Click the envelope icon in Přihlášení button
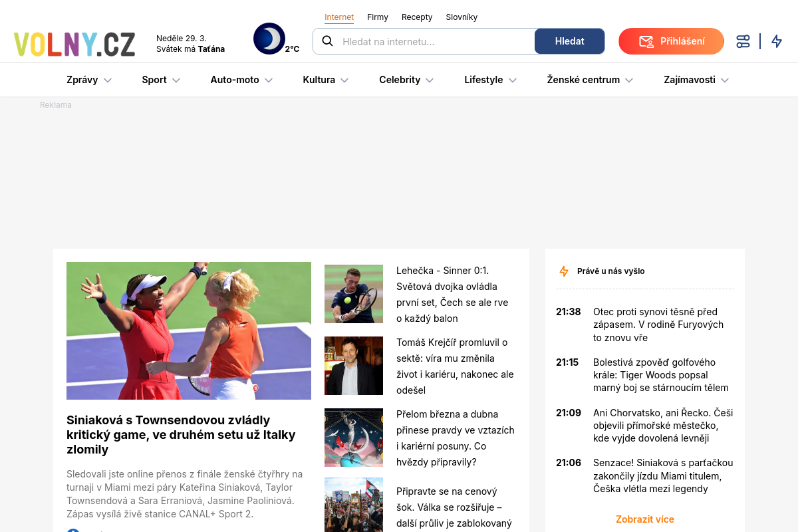The width and height of the screenshot is (798, 532). click(x=646, y=41)
